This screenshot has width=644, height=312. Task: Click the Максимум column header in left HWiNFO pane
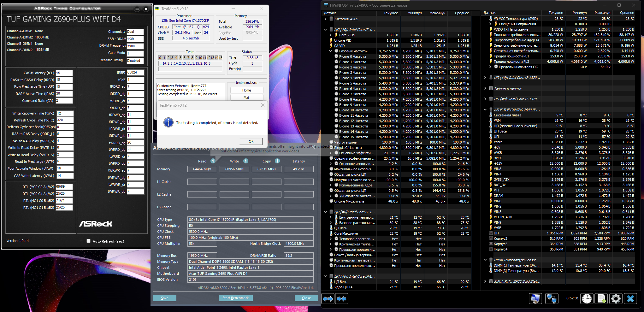(437, 13)
